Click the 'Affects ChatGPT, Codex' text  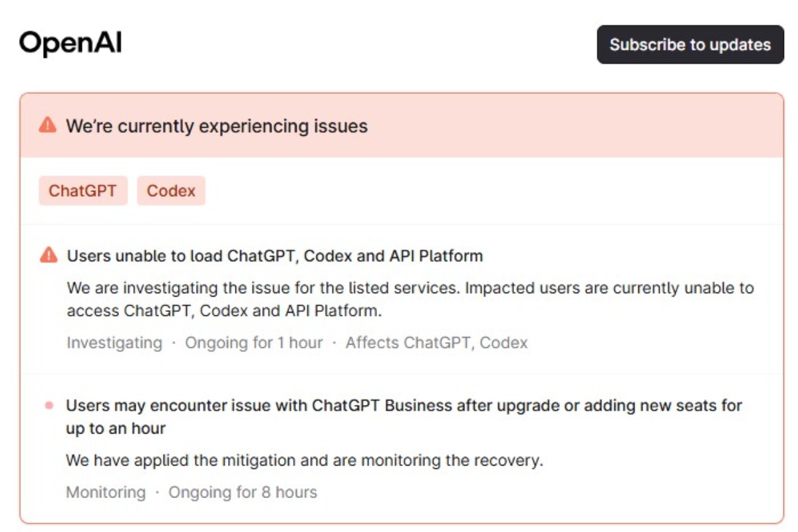(436, 343)
